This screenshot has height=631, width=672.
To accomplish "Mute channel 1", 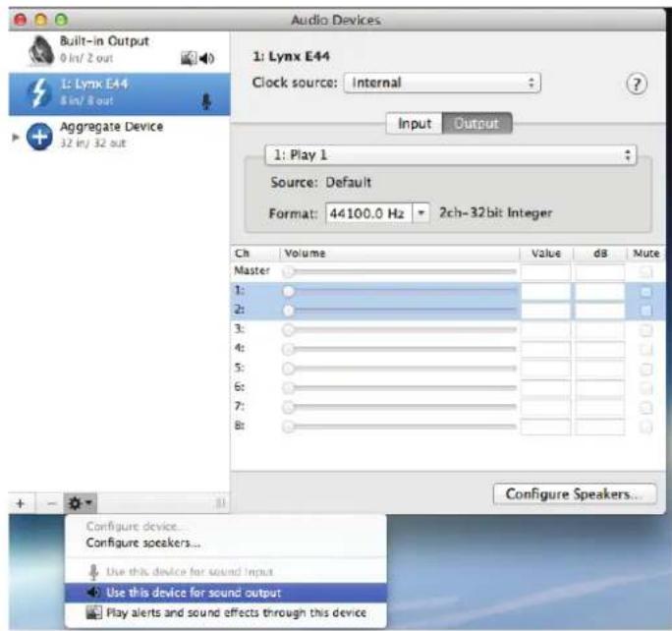I will coord(645,292).
